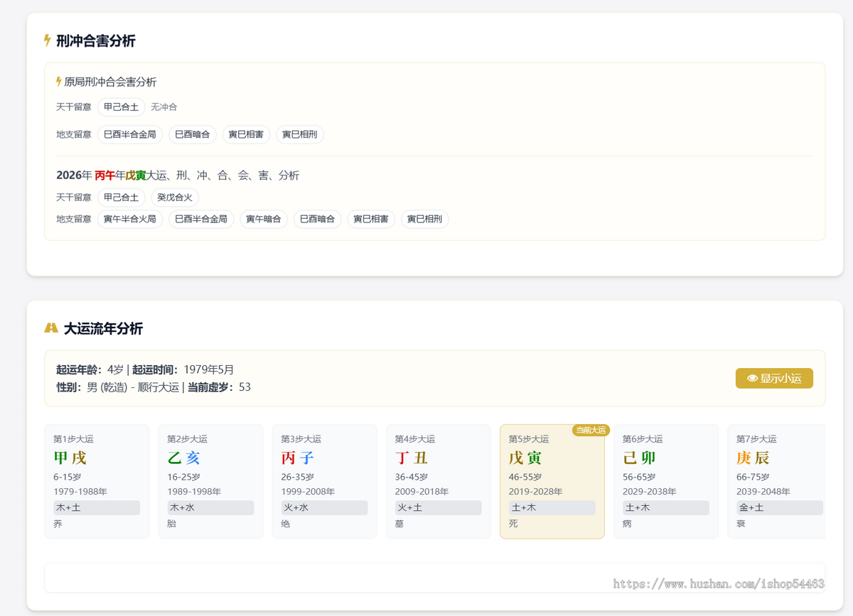The width and height of the screenshot is (853, 616).
Task: Click the 木+水 element tag
Action: click(x=210, y=508)
